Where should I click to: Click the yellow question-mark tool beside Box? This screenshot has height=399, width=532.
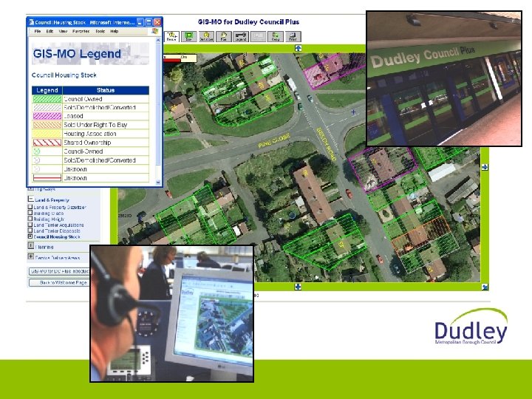pos(206,37)
